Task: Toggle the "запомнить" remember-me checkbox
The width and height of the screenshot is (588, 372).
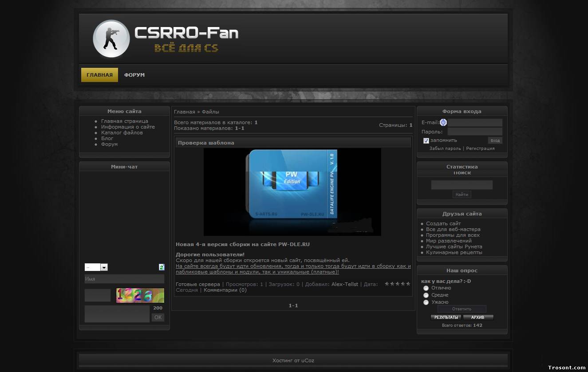Action: point(426,141)
